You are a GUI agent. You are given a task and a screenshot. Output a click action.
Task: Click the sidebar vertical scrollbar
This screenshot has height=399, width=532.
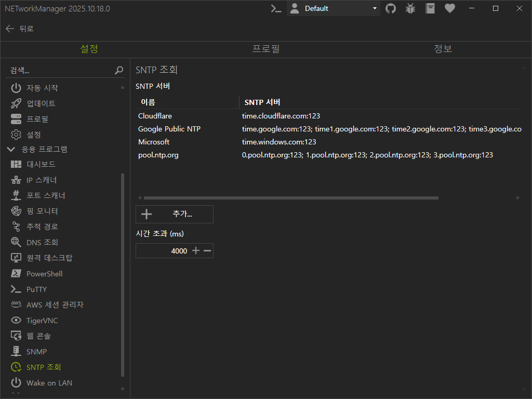click(x=123, y=275)
